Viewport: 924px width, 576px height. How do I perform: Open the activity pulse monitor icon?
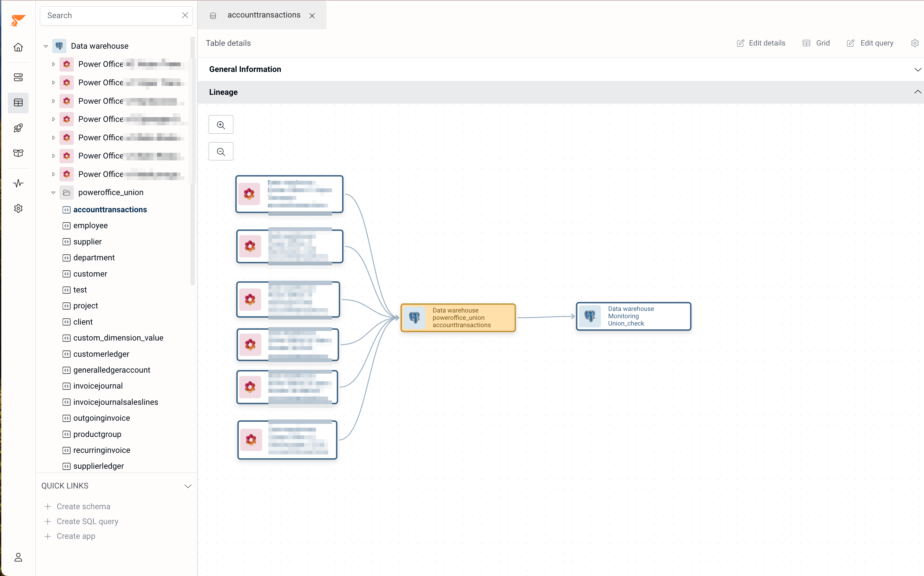point(18,183)
